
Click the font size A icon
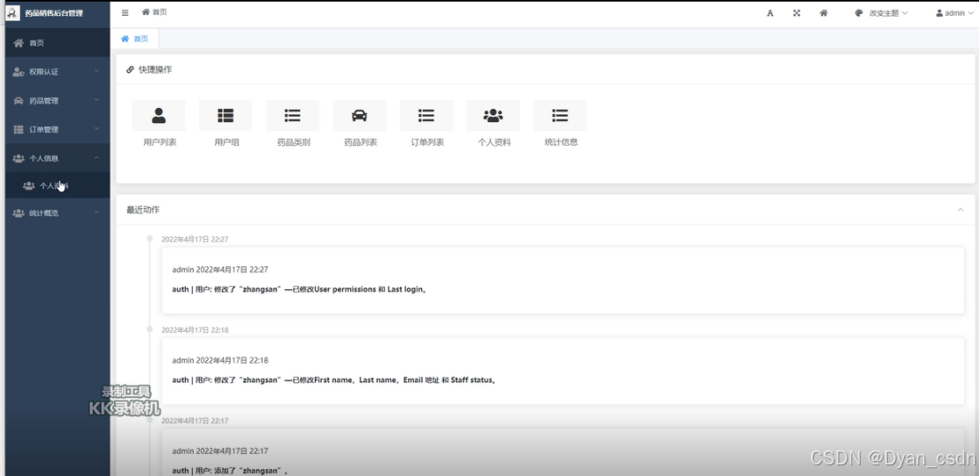click(x=770, y=13)
